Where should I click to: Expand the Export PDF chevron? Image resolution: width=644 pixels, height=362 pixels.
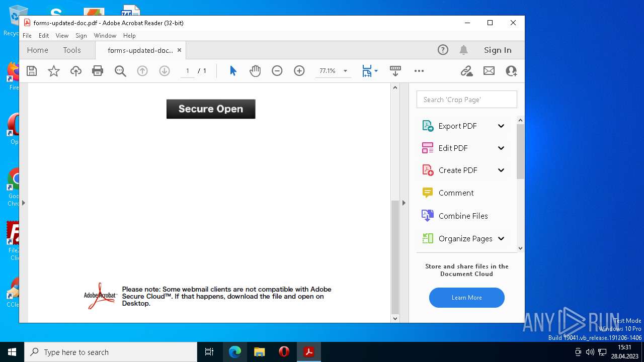[501, 126]
